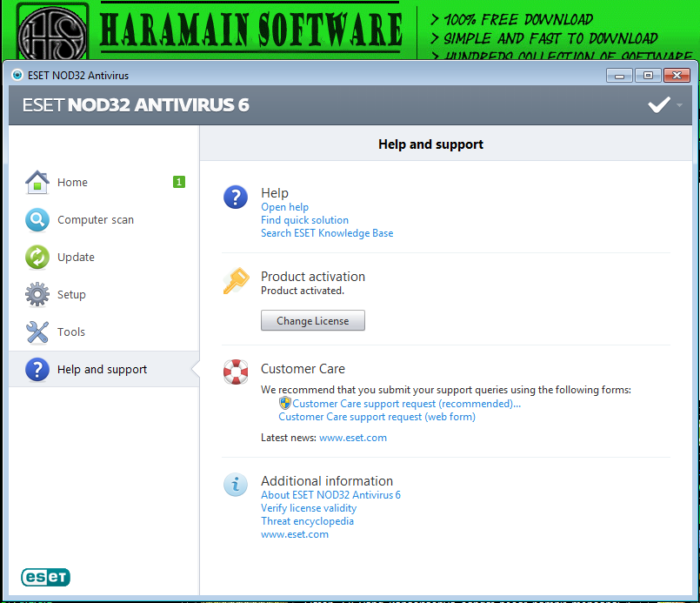Screen dimensions: 700x603
Task: Open the Home section
Action: tap(103, 182)
